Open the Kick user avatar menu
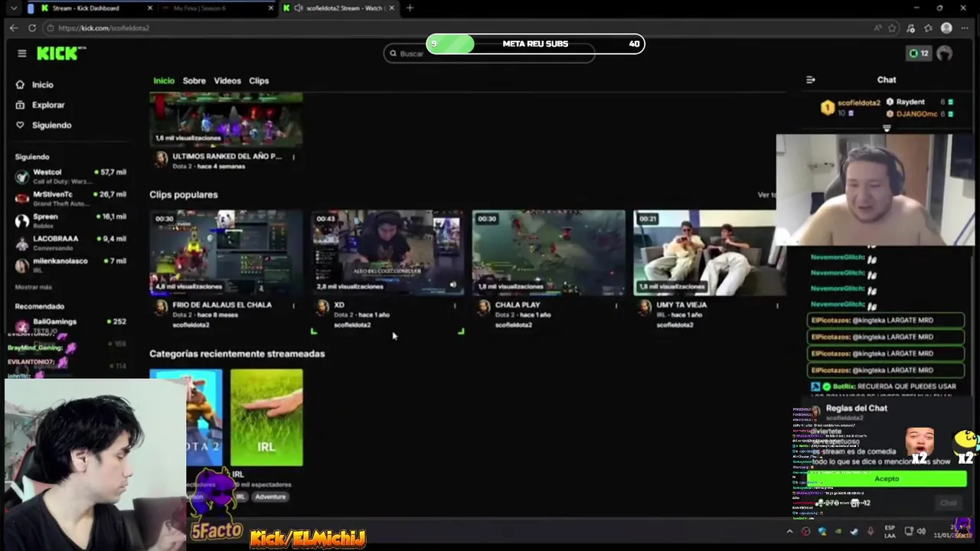 coord(944,54)
